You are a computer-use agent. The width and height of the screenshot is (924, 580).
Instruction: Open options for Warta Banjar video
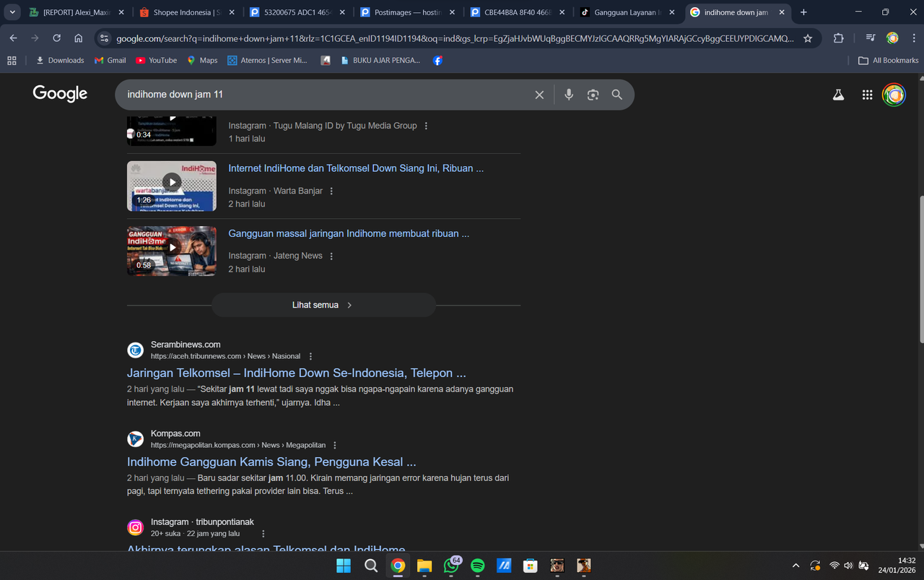pyautogui.click(x=331, y=191)
